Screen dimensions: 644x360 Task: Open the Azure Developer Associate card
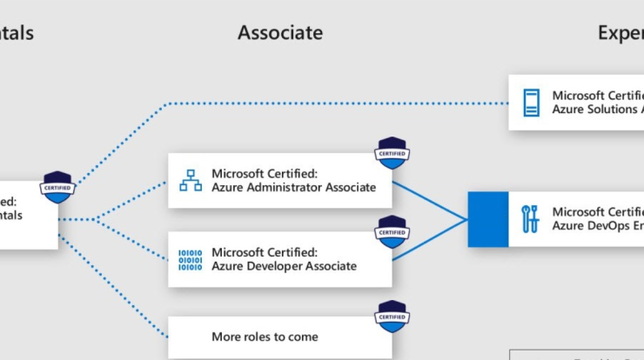click(280, 259)
